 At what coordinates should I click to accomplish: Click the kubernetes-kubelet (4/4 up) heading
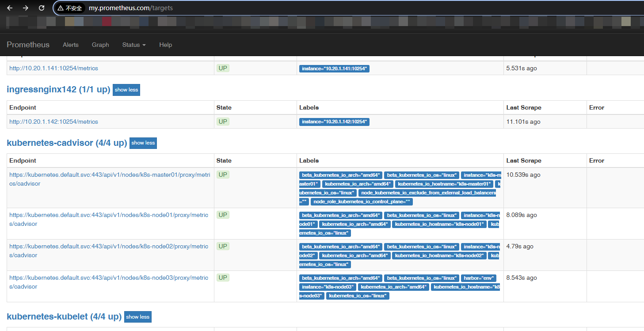click(64, 317)
